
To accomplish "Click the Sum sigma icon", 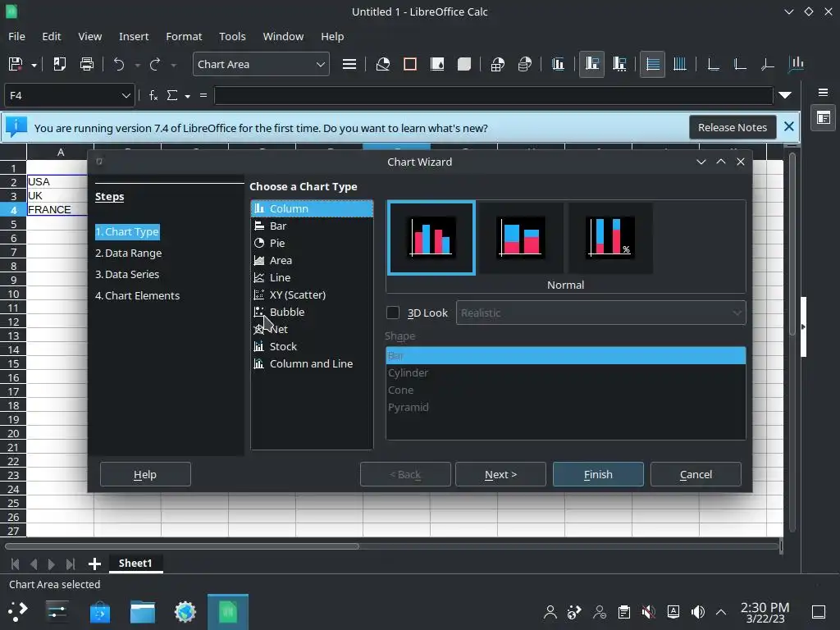I will [x=172, y=95].
